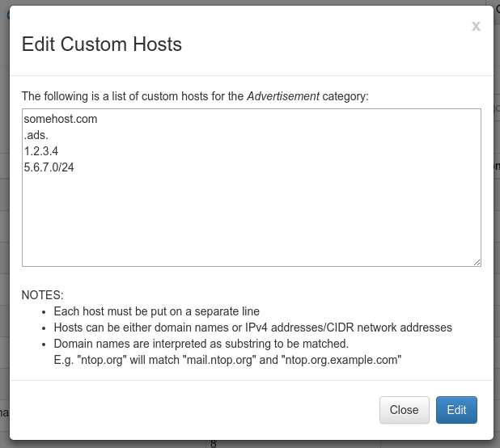
Task: Click the empty space inside hosts textarea
Action: (252, 220)
